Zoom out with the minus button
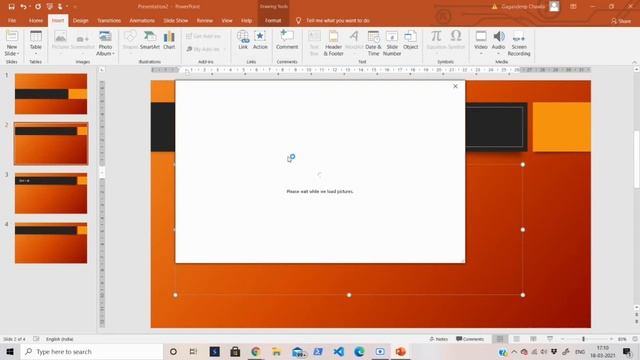The image size is (640, 360). 562,339
